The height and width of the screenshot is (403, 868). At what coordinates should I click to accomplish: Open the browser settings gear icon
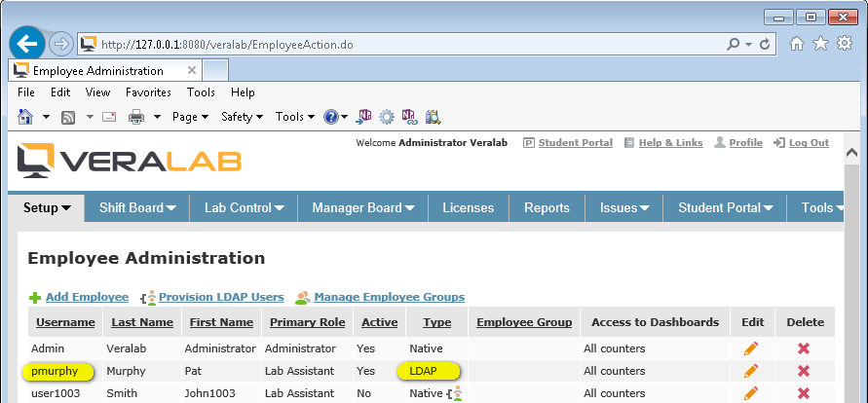845,43
